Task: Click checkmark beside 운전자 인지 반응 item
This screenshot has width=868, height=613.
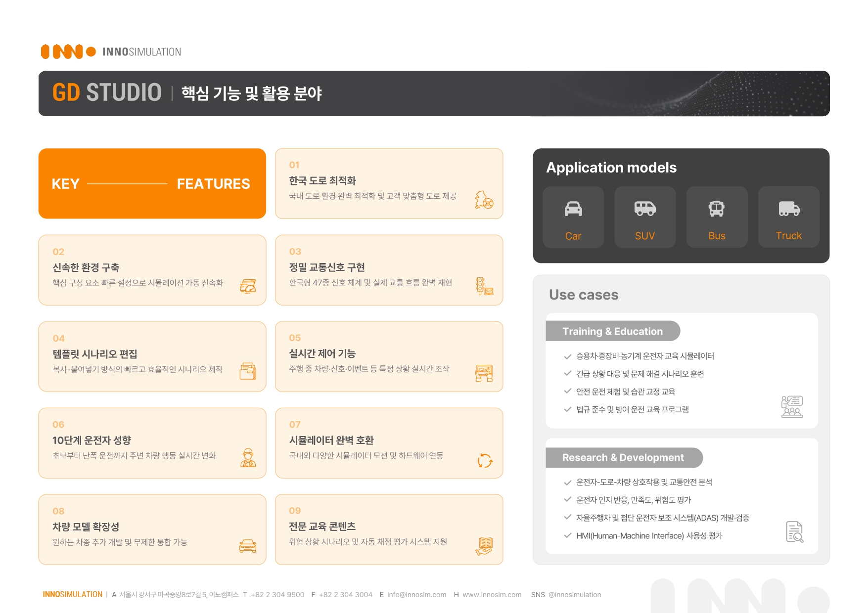Action: point(568,499)
